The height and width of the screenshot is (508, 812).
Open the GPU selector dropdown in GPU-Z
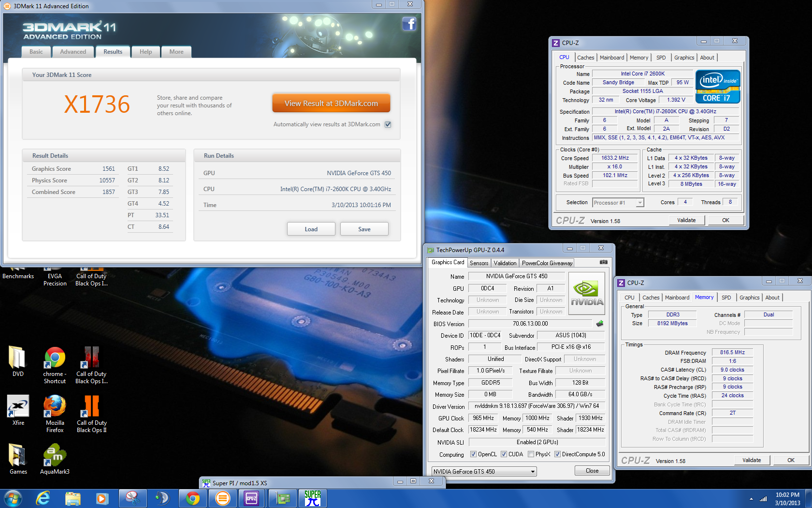pyautogui.click(x=533, y=472)
